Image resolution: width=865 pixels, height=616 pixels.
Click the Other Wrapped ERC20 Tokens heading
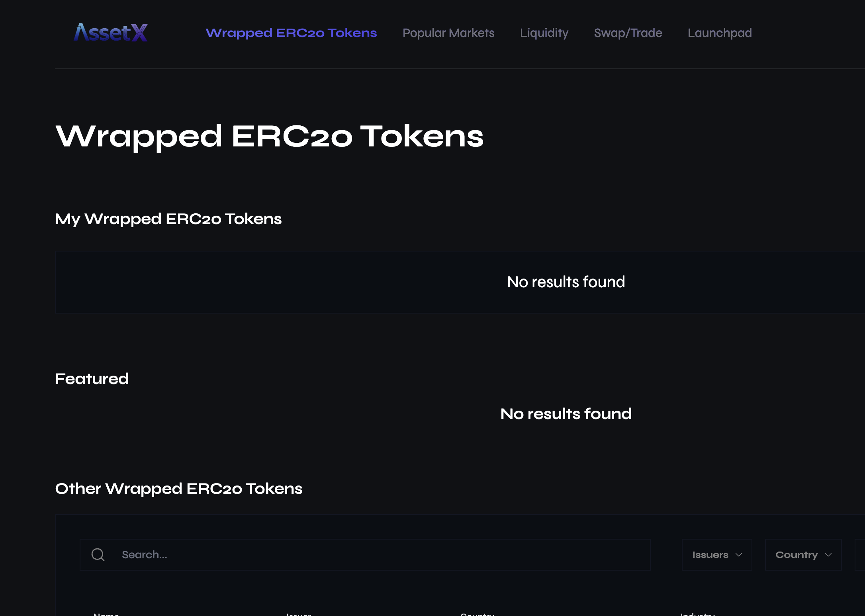(x=179, y=489)
